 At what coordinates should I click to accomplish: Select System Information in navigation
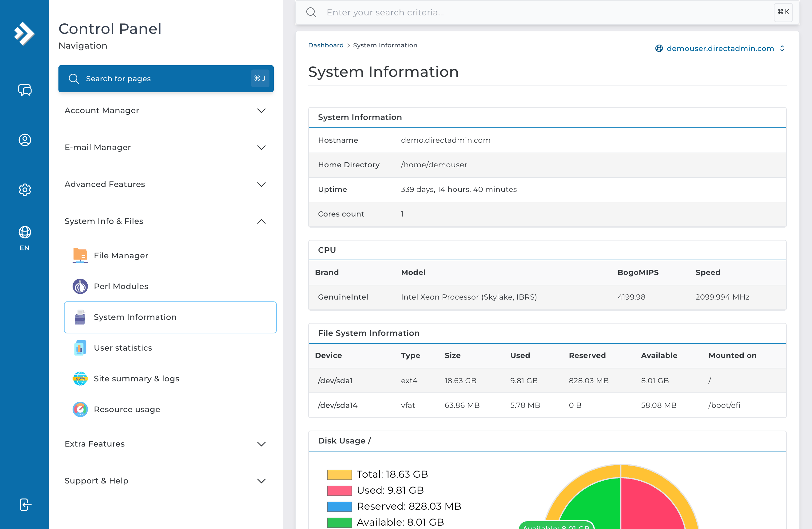click(170, 317)
